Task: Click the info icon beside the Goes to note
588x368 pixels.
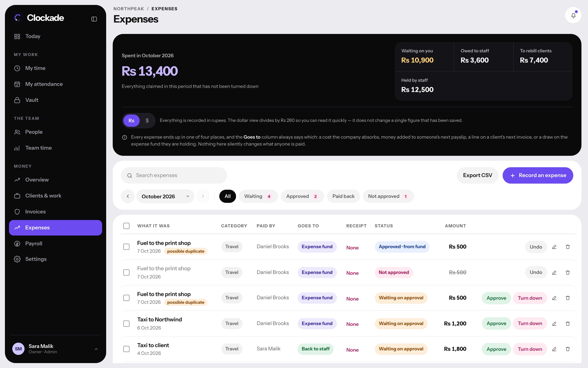Action: pos(124,137)
